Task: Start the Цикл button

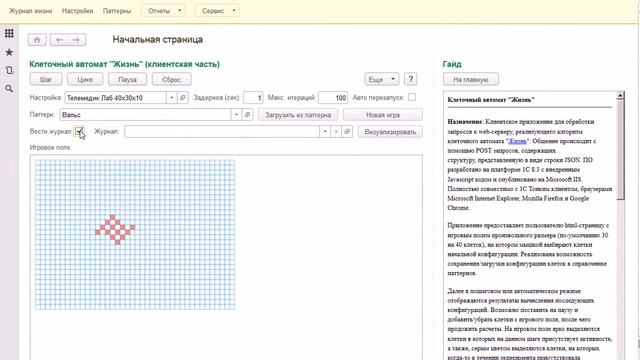Action: (85, 79)
